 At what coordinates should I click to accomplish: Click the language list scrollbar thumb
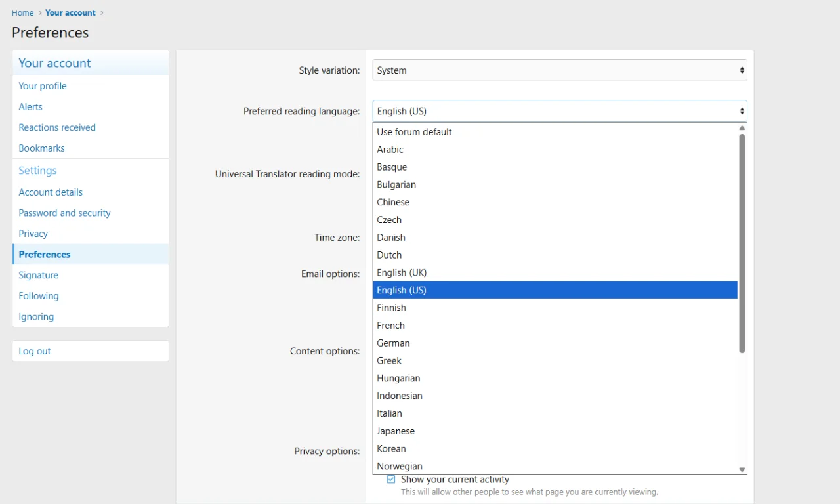pos(742,243)
